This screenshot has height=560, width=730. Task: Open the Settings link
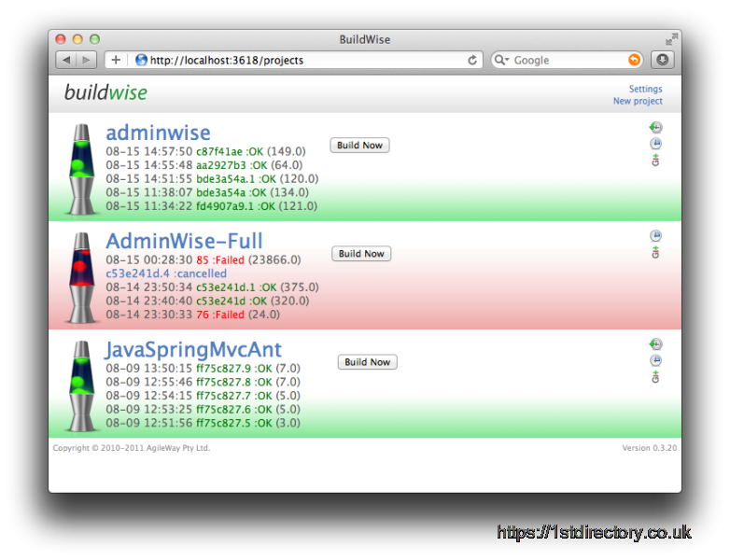(x=645, y=89)
